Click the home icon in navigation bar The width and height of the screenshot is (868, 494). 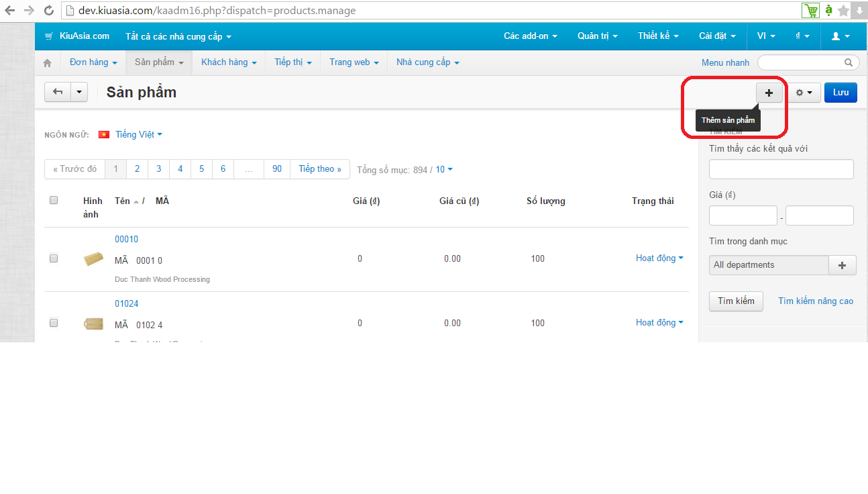click(x=47, y=62)
